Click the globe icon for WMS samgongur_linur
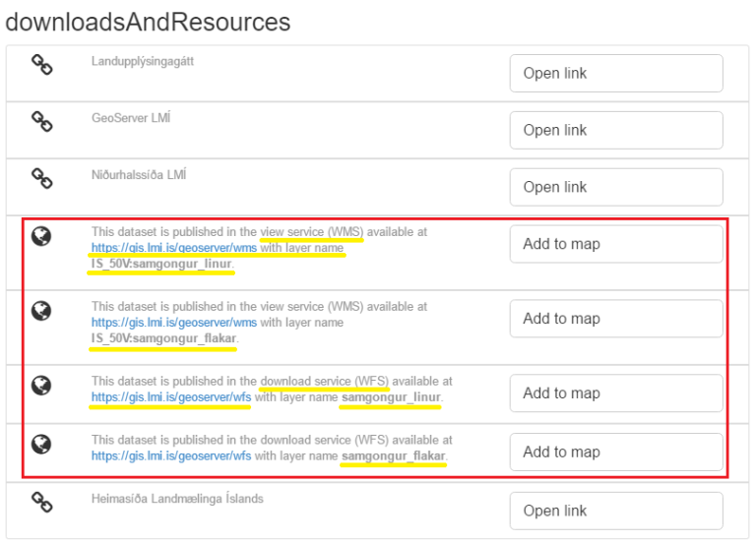This screenshot has height=543, width=756. point(41,236)
